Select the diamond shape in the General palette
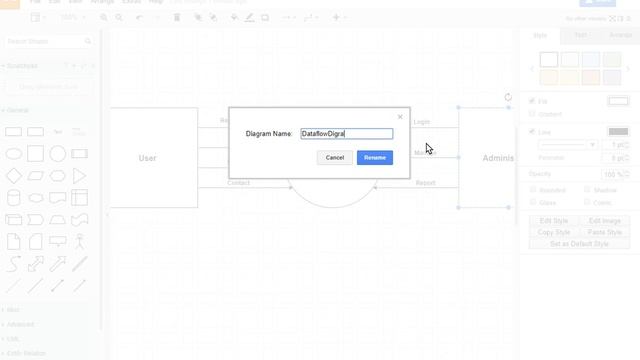Image resolution: width=640 pixels, height=360 pixels. coord(13,176)
